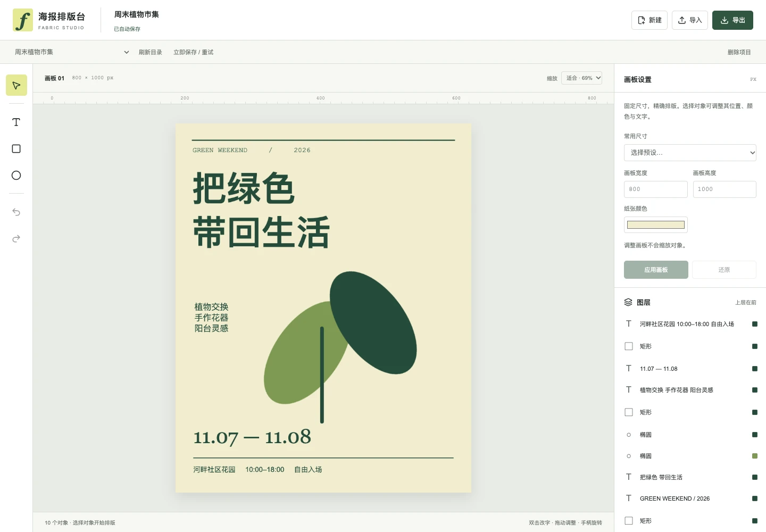The image size is (766, 532).
Task: Click circle icon of the light green 椭圆 layer
Action: click(629, 456)
